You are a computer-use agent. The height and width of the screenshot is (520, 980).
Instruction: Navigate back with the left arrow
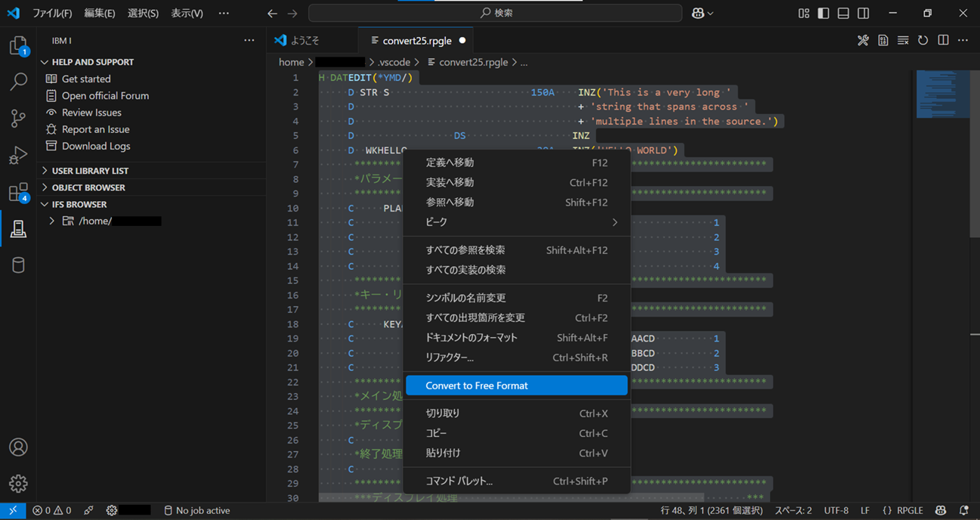point(272,13)
